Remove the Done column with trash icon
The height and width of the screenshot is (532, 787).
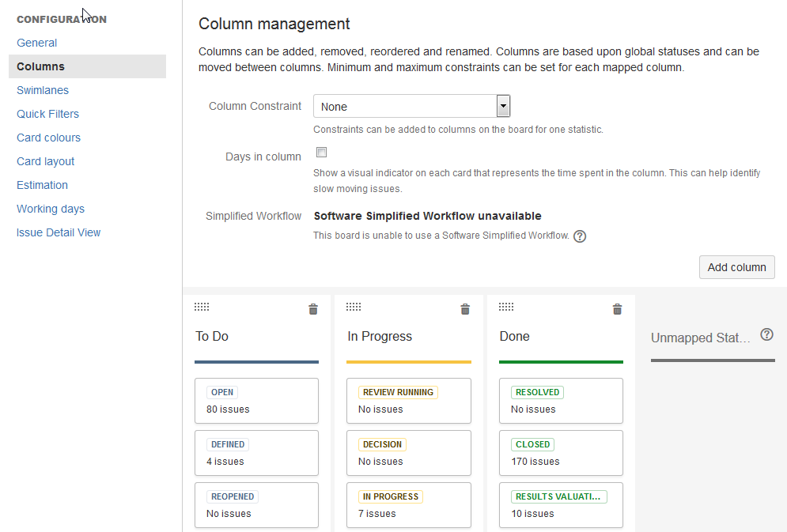point(618,309)
